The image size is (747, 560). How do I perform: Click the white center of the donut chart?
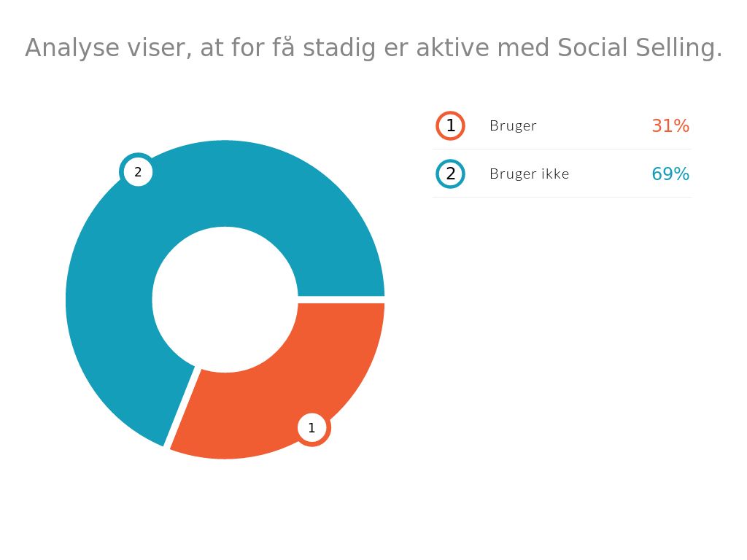225,300
